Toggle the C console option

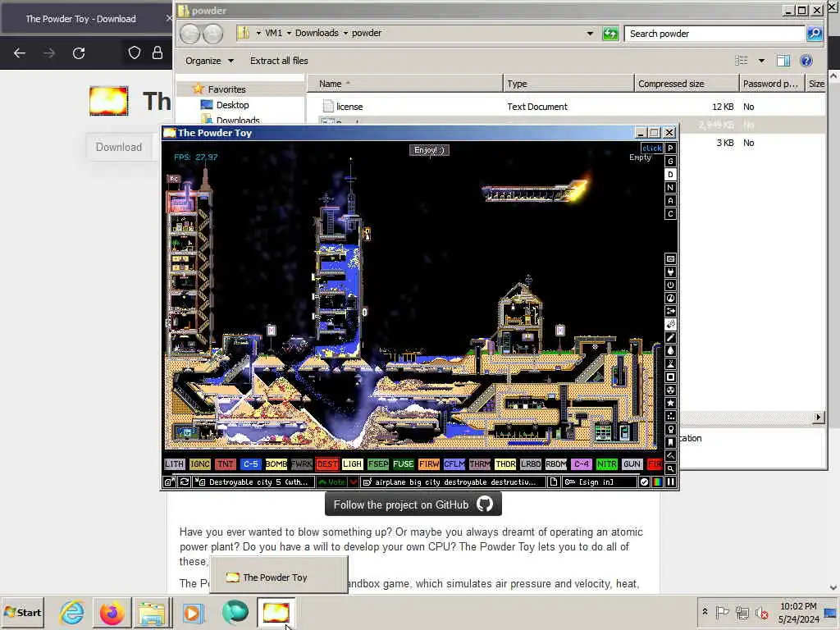pos(670,214)
